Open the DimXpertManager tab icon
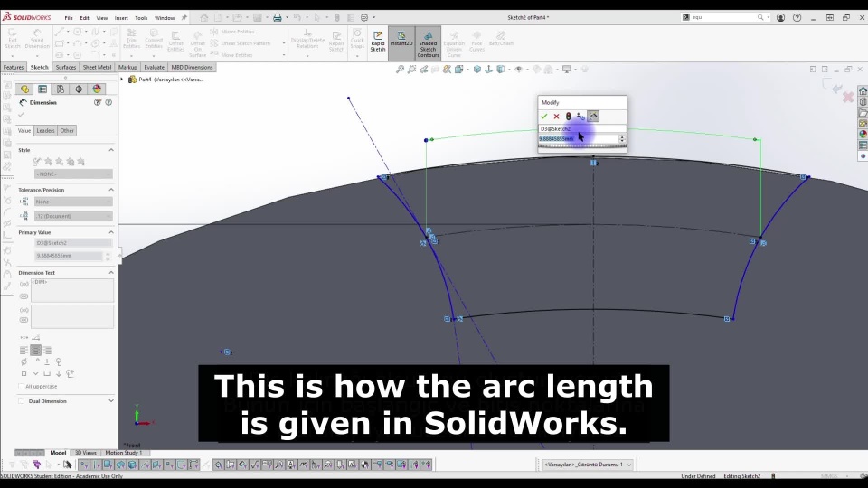Viewport: 868px width, 488px height. 79,89
